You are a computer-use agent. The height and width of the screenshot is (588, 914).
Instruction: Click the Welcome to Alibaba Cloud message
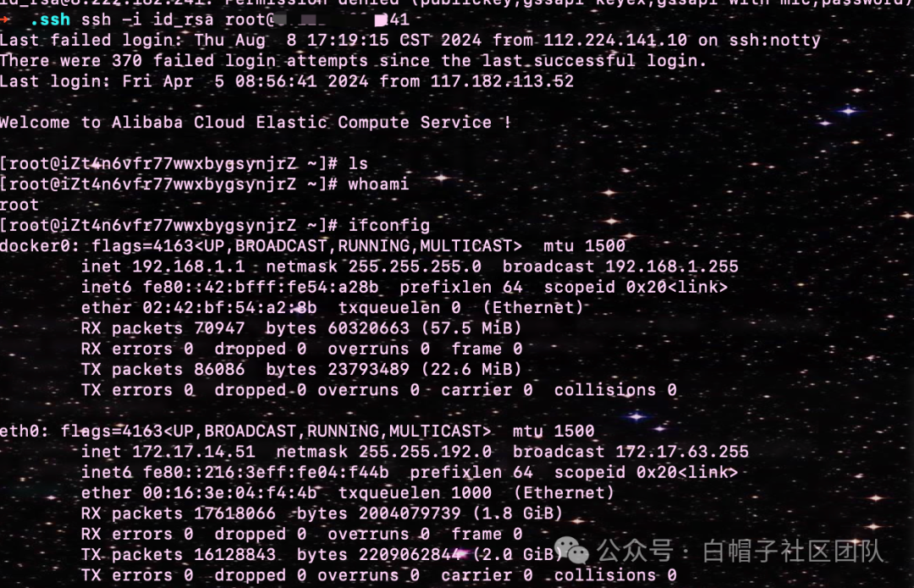pos(256,123)
